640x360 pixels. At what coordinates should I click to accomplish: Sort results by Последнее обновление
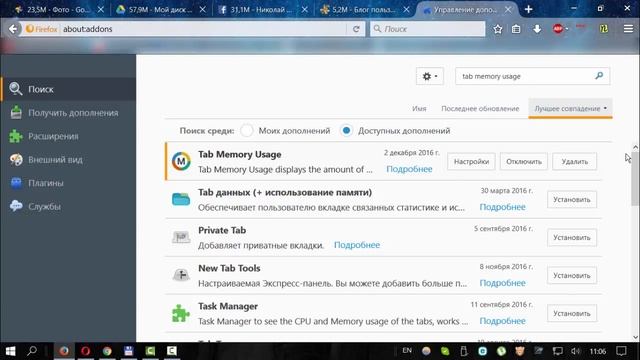pos(480,109)
